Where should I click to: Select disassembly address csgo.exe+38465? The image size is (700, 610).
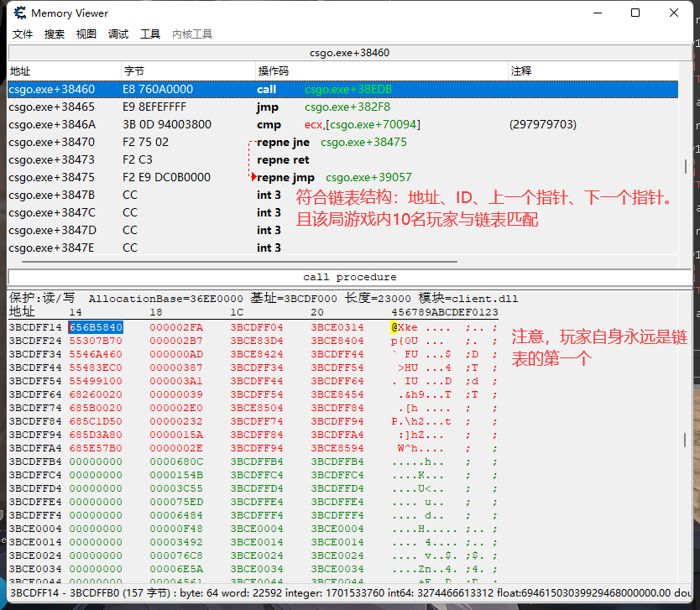click(x=52, y=107)
